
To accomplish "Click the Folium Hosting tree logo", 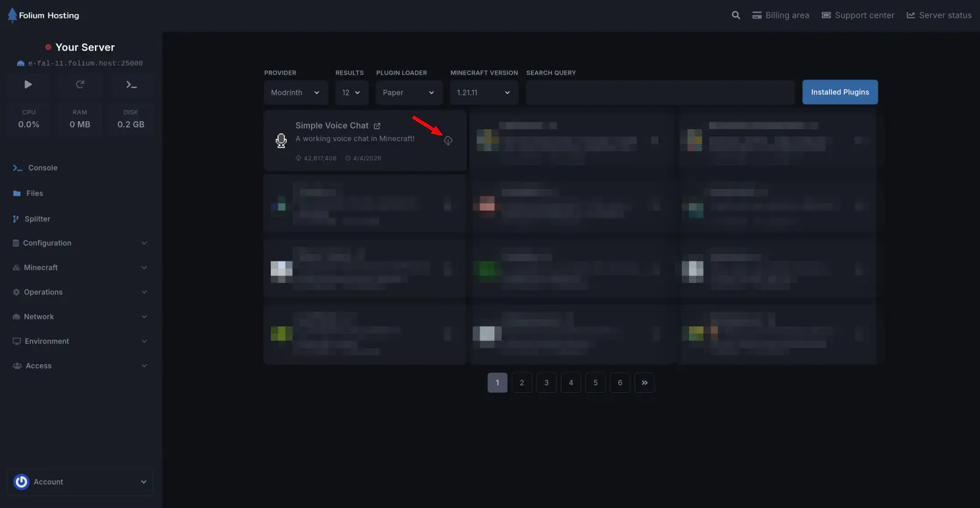I will 12,15.
